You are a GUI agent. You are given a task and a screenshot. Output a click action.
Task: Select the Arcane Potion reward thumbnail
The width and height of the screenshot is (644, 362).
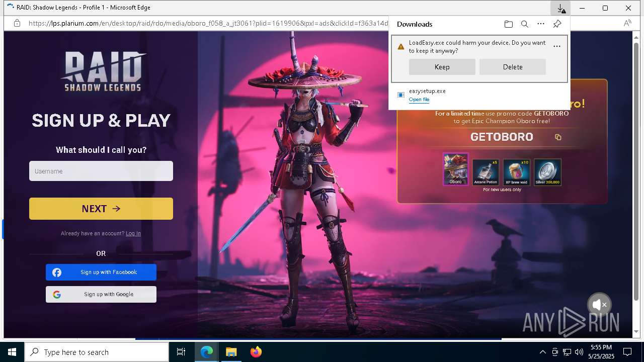point(486,172)
